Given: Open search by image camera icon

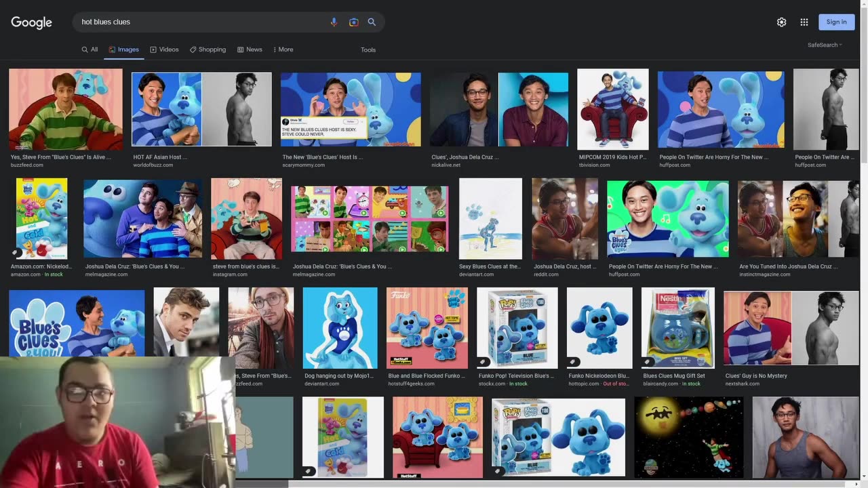Looking at the screenshot, I should 353,22.
